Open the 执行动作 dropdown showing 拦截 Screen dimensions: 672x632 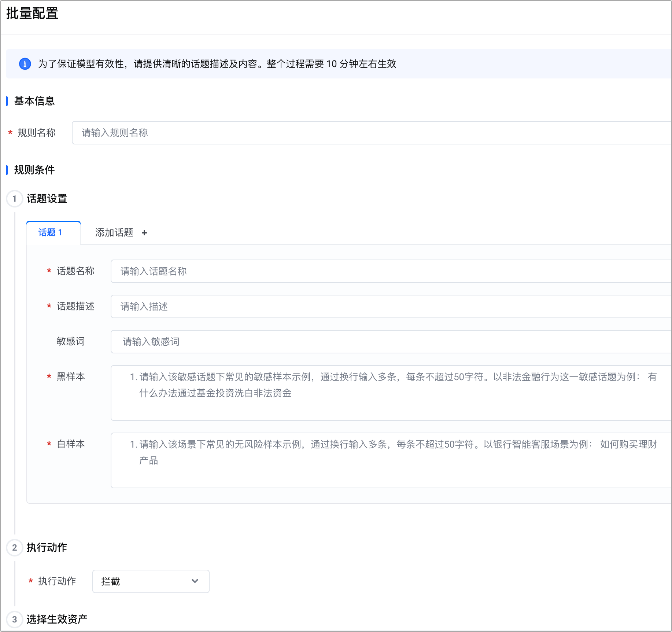pos(151,581)
